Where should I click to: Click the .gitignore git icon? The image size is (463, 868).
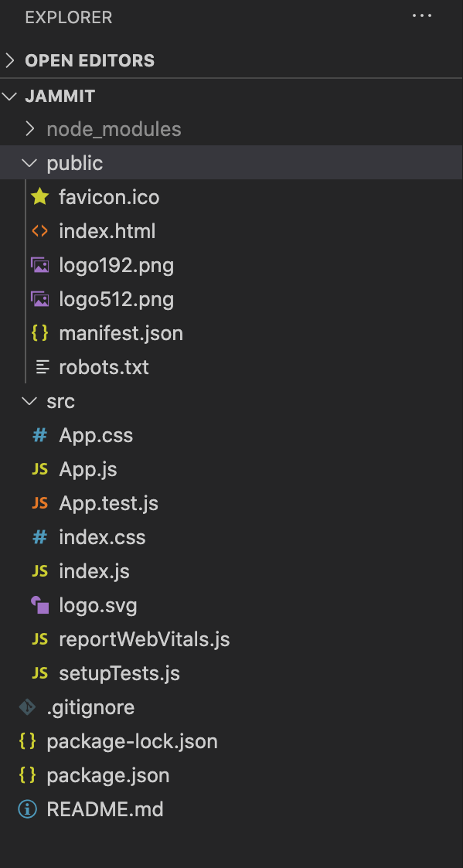27,707
